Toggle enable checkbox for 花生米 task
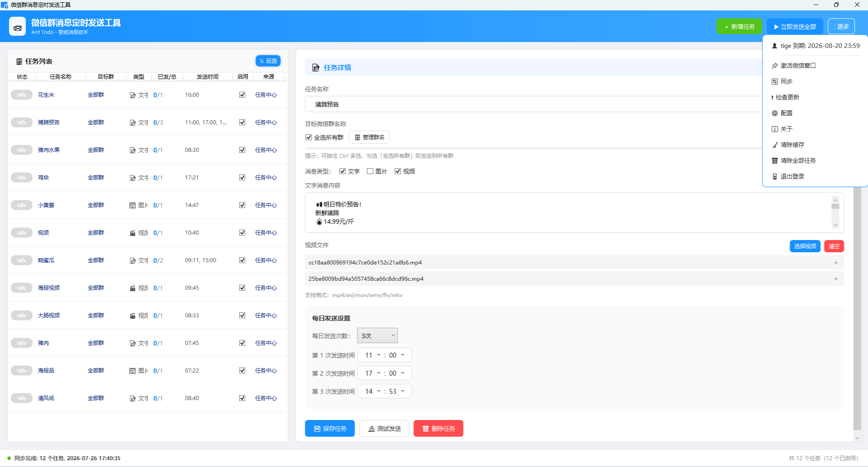The width and height of the screenshot is (868, 467). point(242,95)
